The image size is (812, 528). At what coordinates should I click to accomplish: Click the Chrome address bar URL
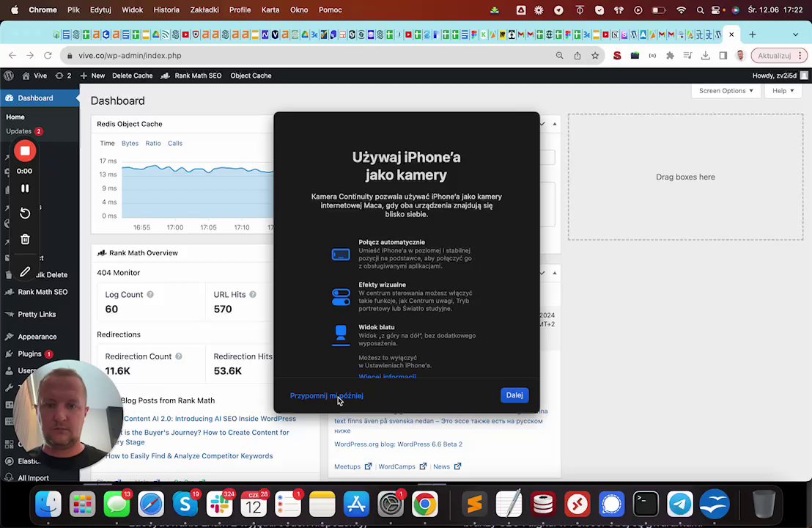coord(130,56)
